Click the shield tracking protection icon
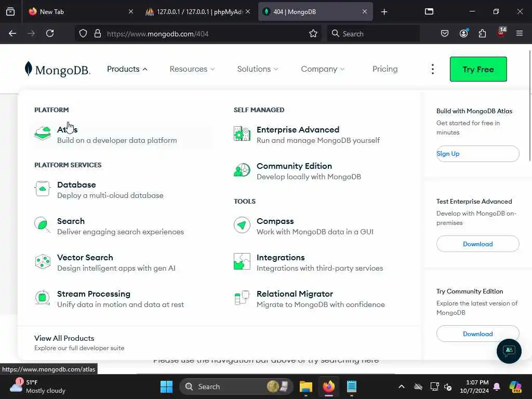 83,34
